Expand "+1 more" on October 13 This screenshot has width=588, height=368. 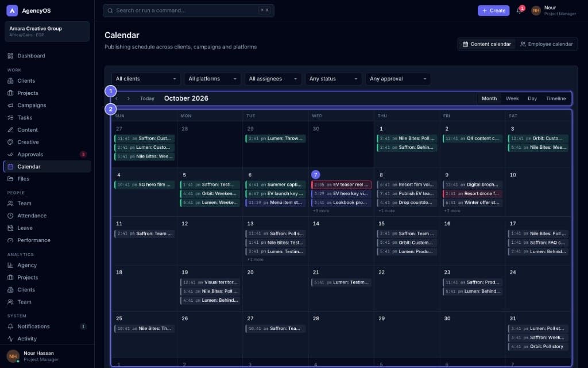tap(256, 260)
